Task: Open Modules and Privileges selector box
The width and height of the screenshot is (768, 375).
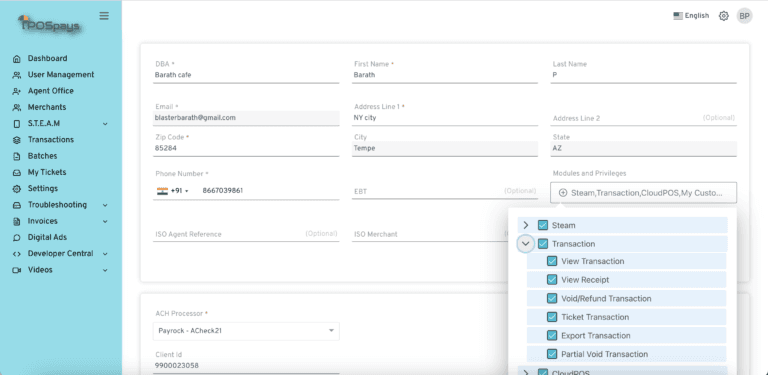Action: [x=643, y=193]
